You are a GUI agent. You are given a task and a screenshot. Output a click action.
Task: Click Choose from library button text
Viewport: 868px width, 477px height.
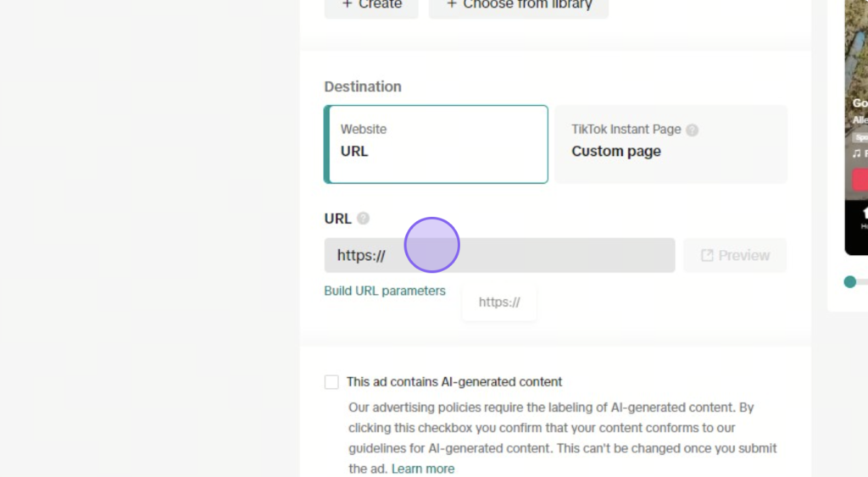point(527,4)
